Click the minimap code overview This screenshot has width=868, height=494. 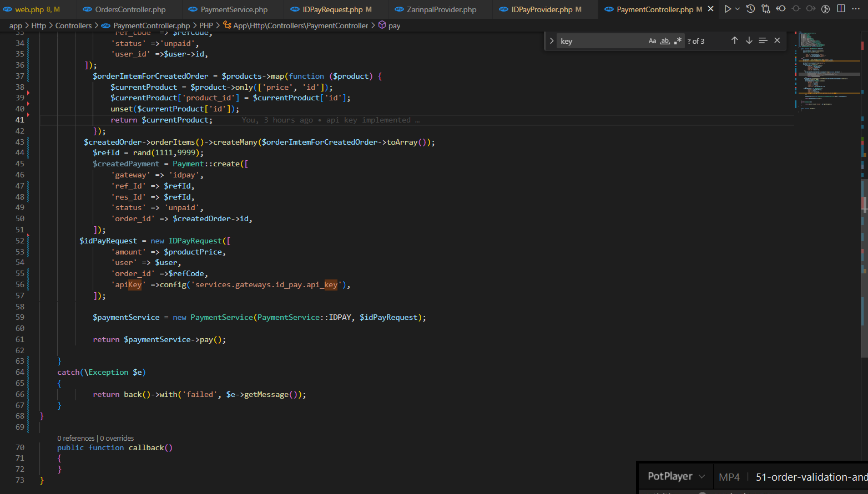point(827,72)
